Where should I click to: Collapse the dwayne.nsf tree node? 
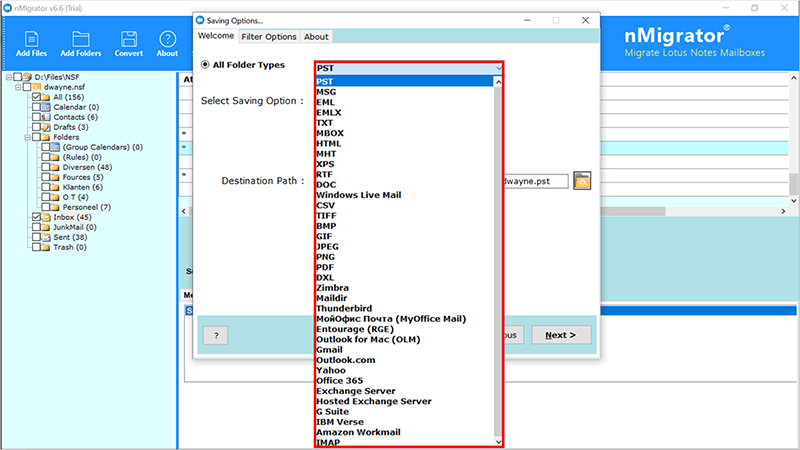click(x=18, y=87)
